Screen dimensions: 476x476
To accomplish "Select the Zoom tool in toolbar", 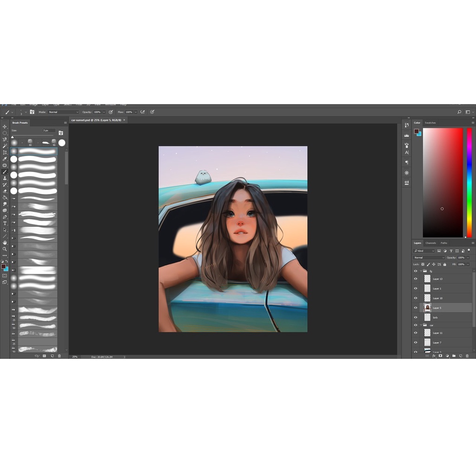I will click(5, 249).
